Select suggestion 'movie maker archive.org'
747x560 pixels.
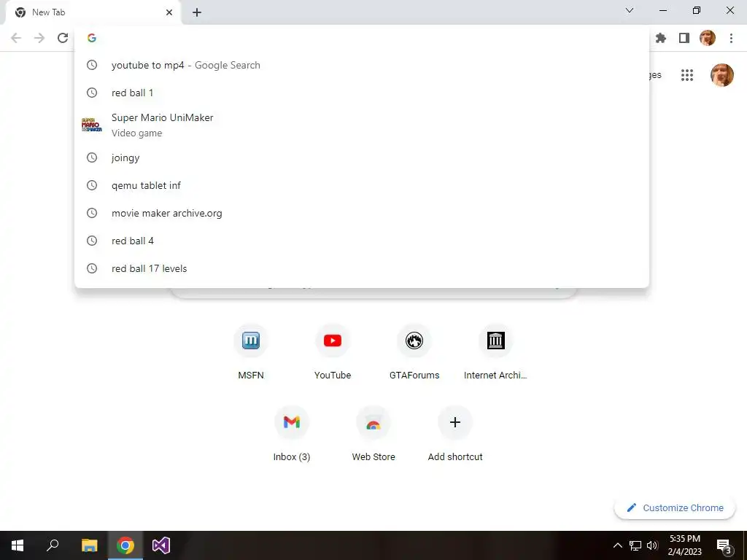(x=362, y=213)
